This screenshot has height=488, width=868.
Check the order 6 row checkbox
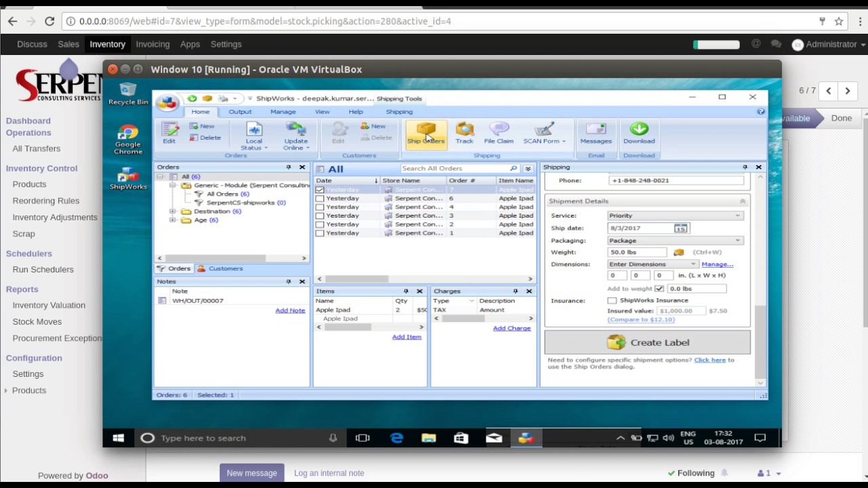point(319,199)
